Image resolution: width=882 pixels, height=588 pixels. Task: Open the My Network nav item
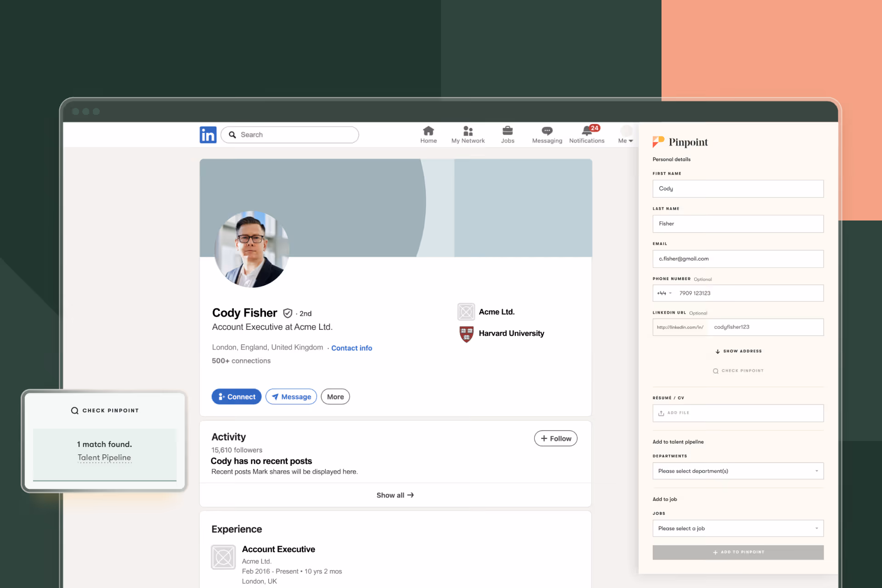point(468,135)
